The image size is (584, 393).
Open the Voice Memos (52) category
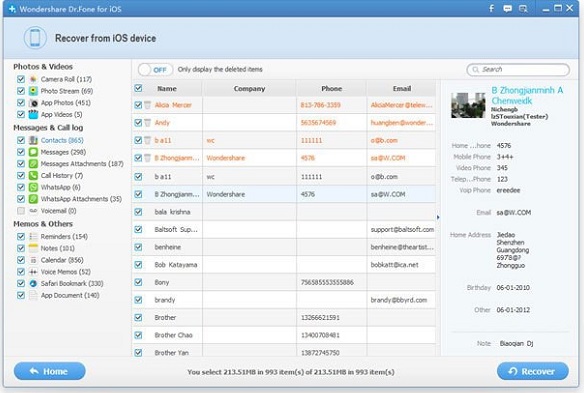[x=66, y=272]
